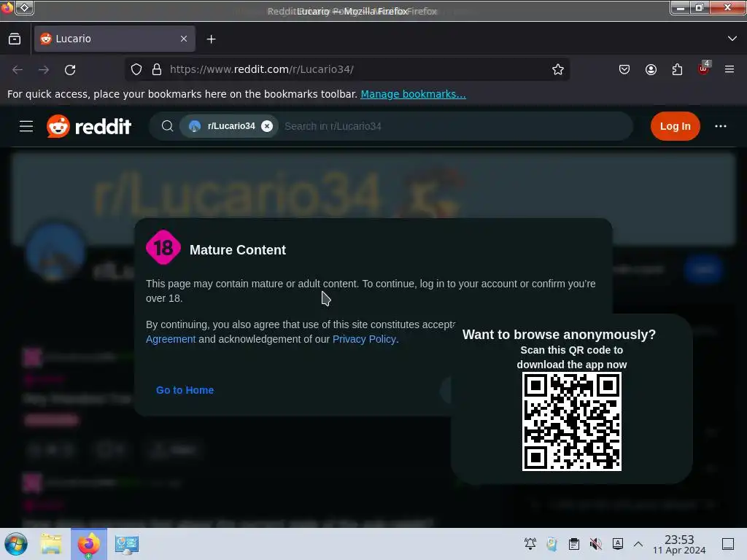
Task: Open tracking protection shield icon
Action: pyautogui.click(x=136, y=69)
